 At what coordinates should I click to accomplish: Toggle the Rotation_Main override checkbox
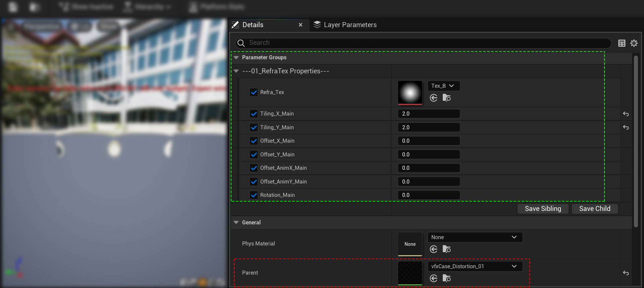click(254, 195)
